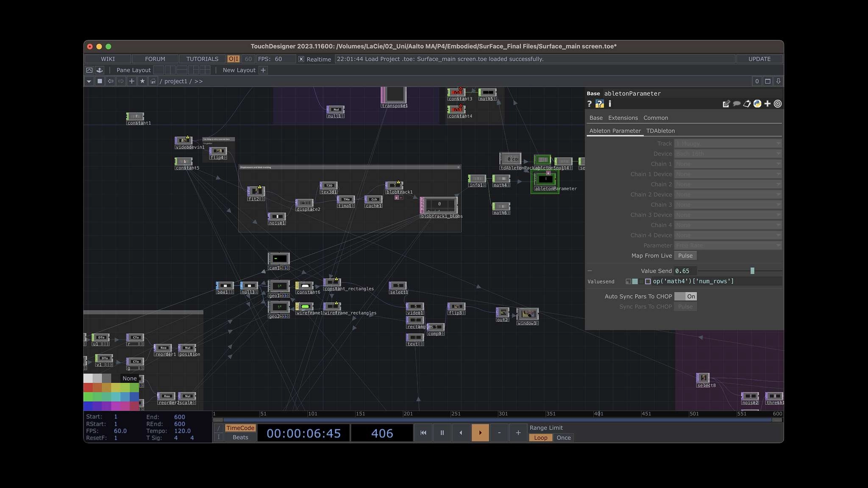868x488 pixels.
Task: Click the upload tray icon
Action: point(100,70)
